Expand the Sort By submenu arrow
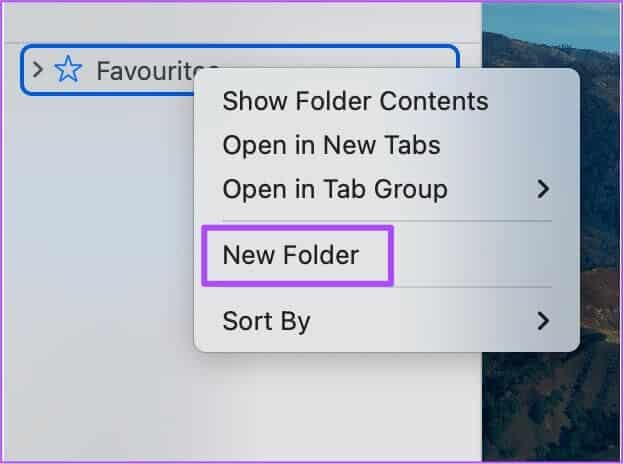 coord(543,321)
